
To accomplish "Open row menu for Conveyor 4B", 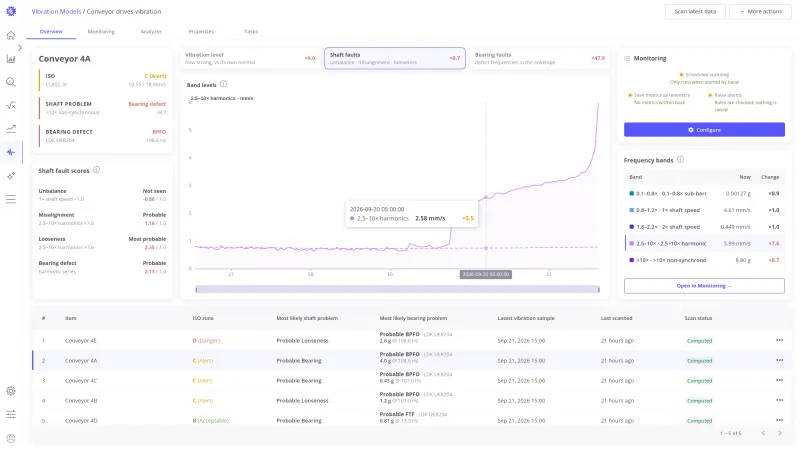I will coord(780,401).
